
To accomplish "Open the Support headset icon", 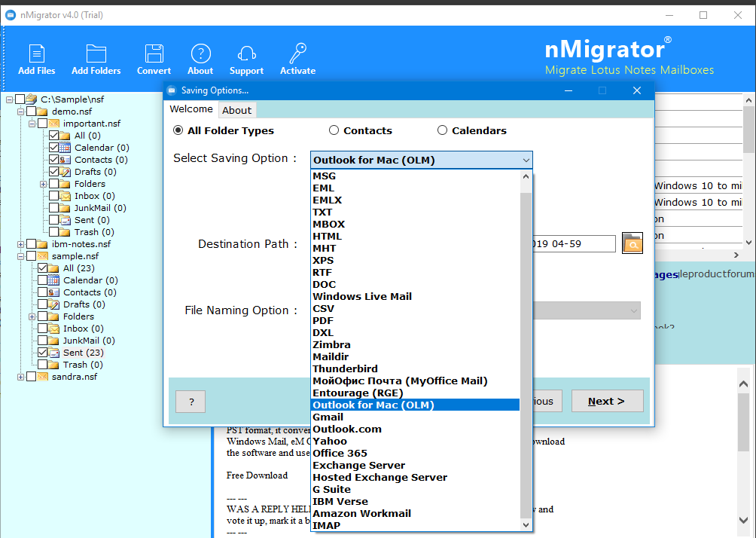I will click(x=246, y=53).
